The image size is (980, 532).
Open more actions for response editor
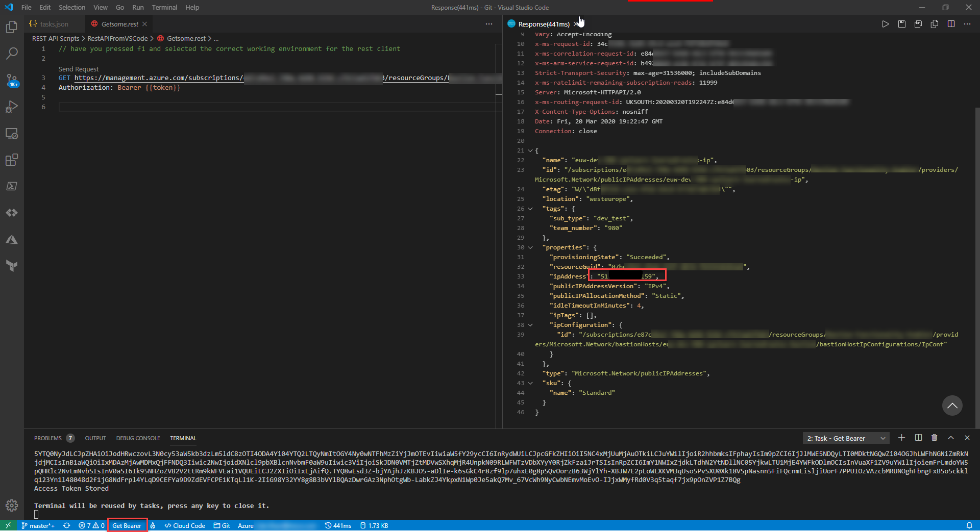(967, 24)
